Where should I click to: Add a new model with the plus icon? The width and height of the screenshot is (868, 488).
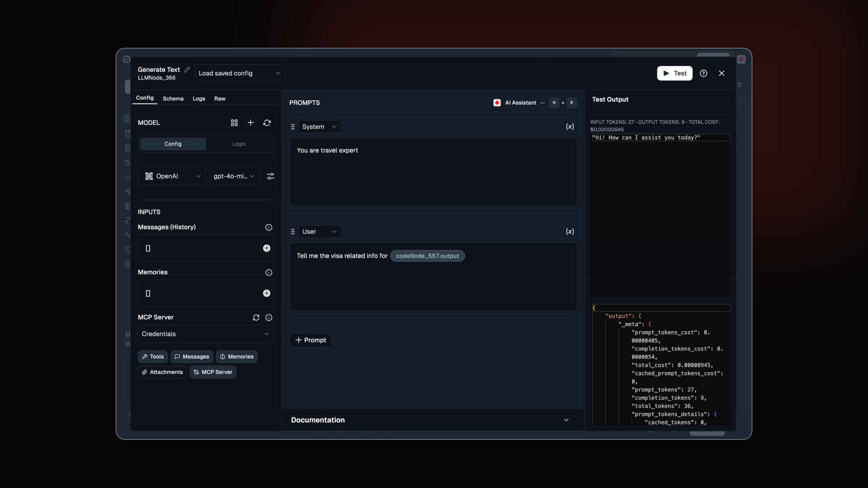pos(250,123)
